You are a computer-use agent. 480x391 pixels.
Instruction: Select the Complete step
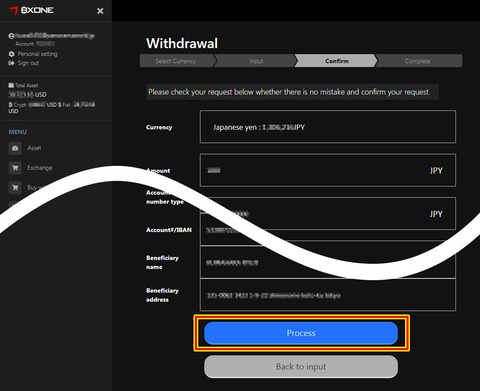[x=418, y=61]
